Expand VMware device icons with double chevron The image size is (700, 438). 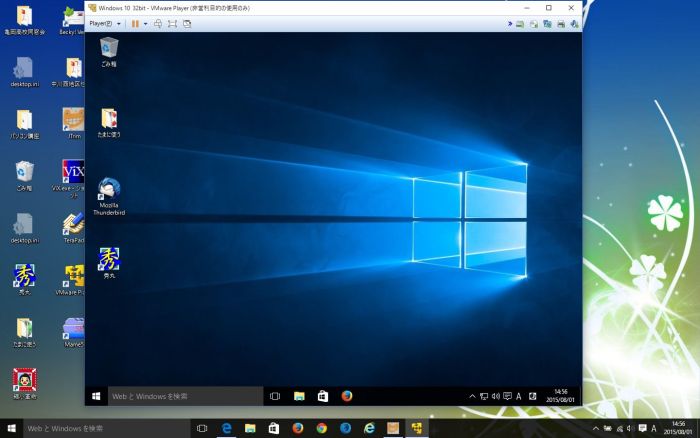tap(509, 23)
